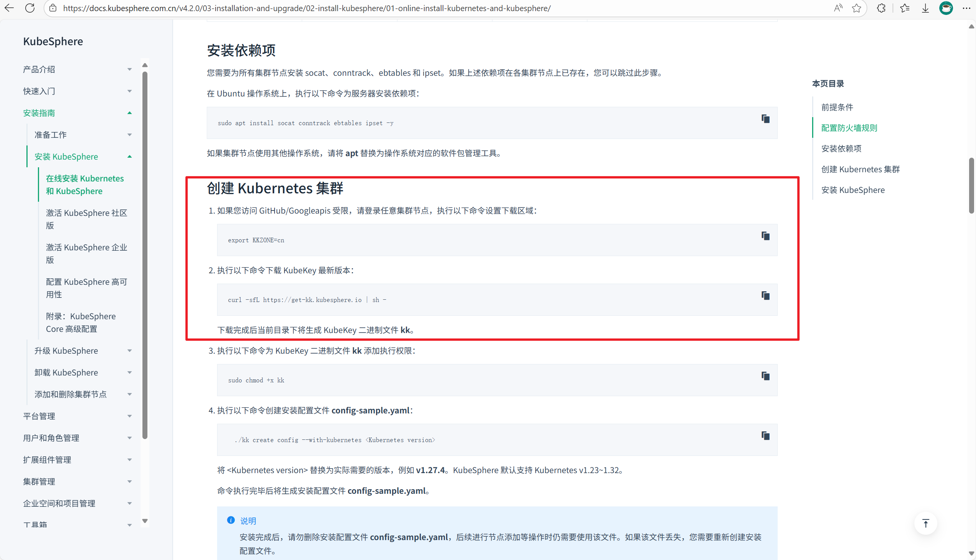
Task: Open the browser extensions menu
Action: (x=881, y=8)
